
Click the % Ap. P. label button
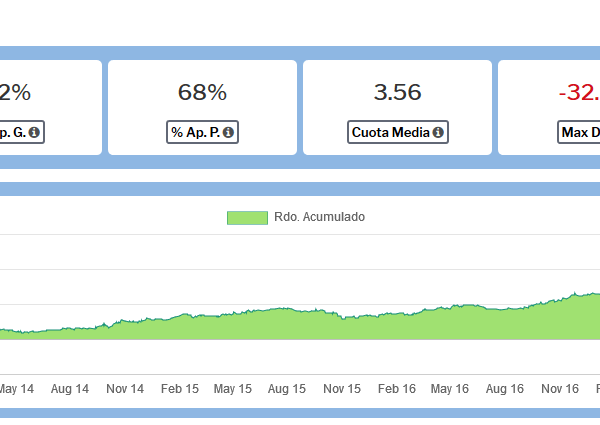pyautogui.click(x=202, y=132)
